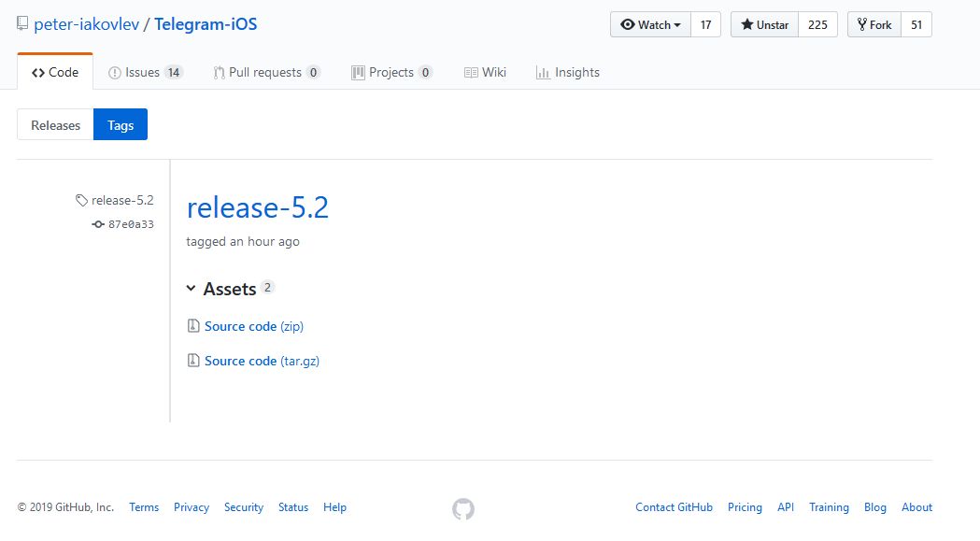Open the Watch dropdown button

(650, 24)
